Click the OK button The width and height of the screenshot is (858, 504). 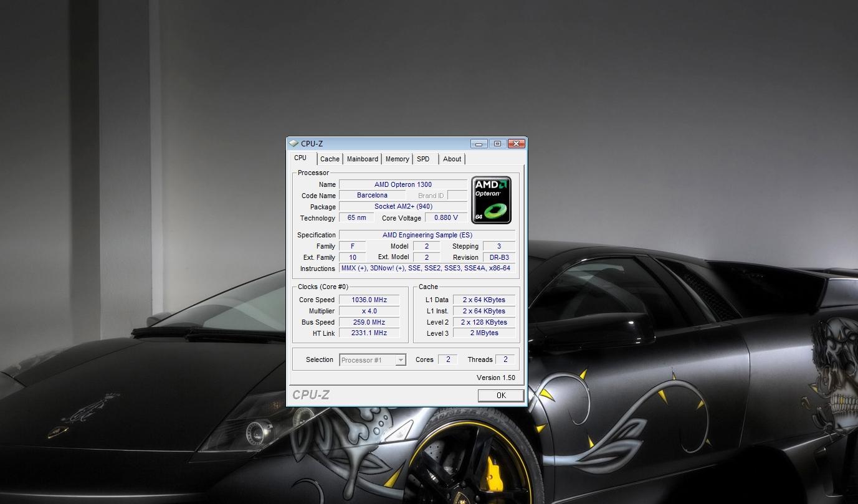coord(501,396)
